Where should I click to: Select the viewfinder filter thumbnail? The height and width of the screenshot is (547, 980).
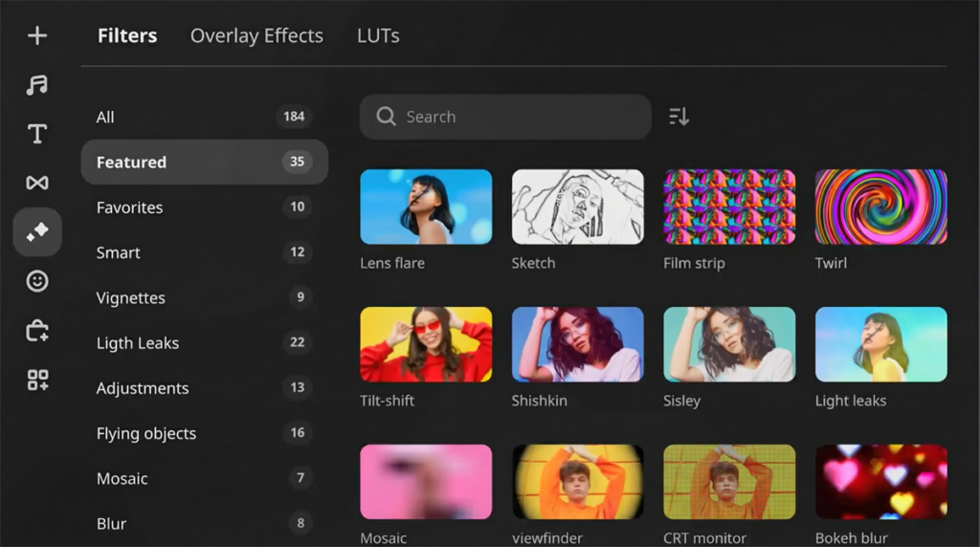tap(577, 481)
